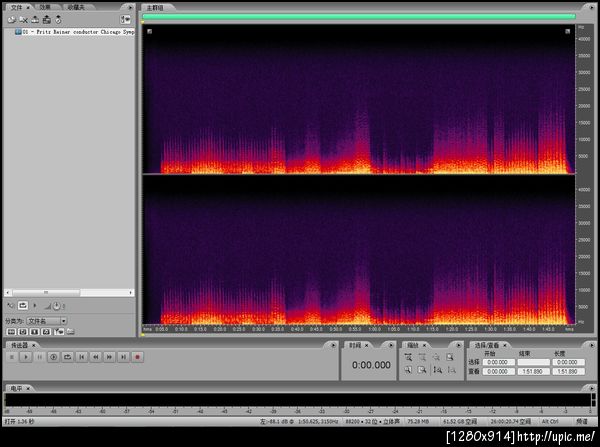Select the Fritz Reiner audio file entry
Viewport: 600px width, 447px height.
pos(75,32)
